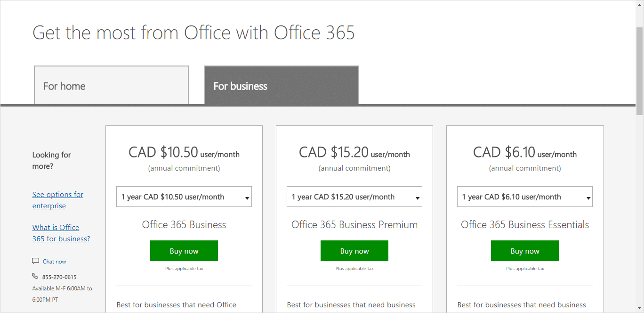Click the phone handset icon
Screen dimensions: 644x313
[35, 276]
